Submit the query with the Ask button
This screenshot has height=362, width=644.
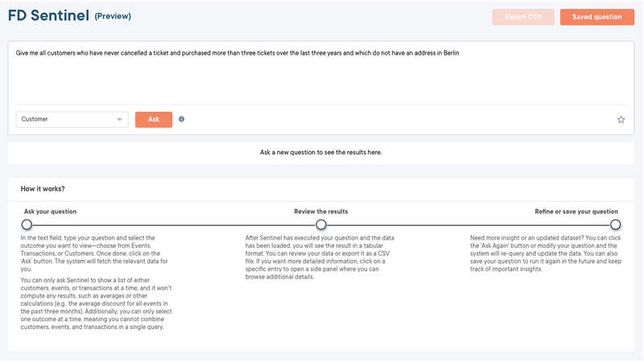click(x=154, y=119)
